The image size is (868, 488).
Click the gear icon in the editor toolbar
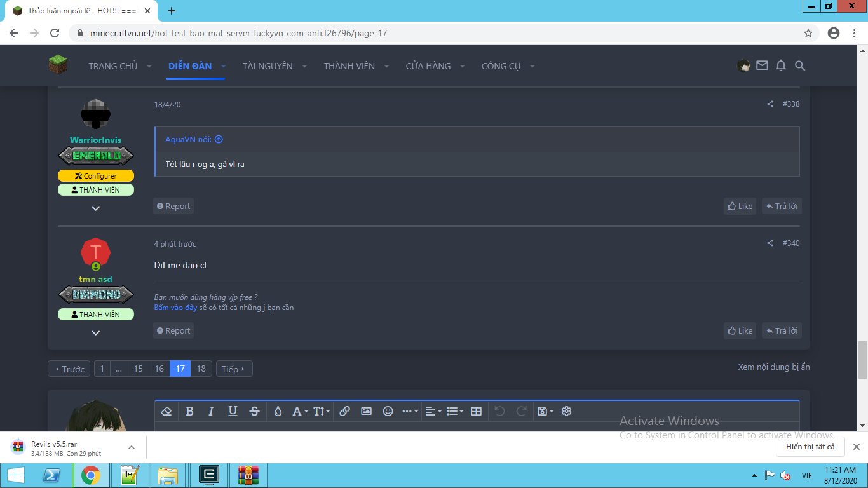pos(567,411)
